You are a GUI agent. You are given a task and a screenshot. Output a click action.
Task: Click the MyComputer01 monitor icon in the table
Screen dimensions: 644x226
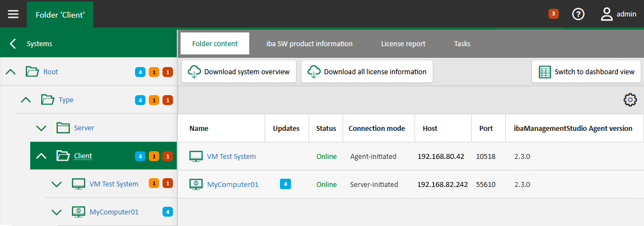click(x=196, y=184)
